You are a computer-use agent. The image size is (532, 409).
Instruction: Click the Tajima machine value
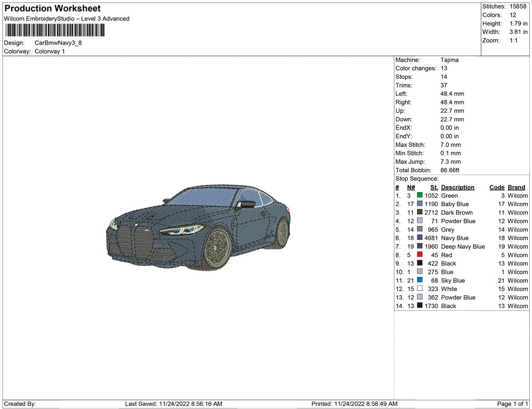coord(449,60)
